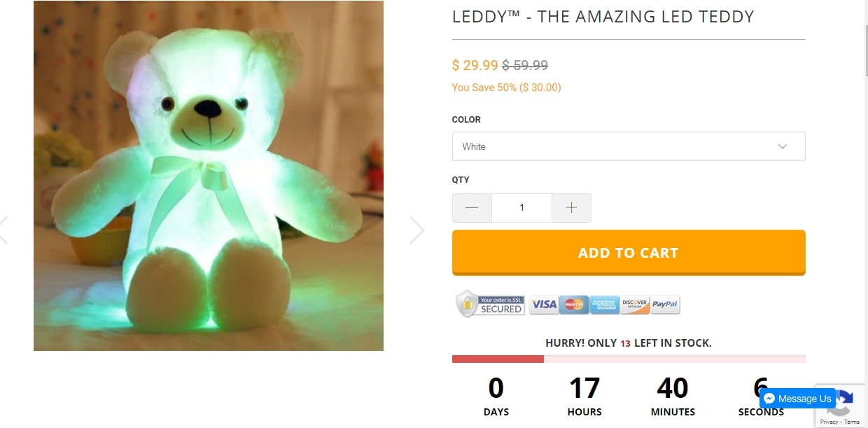868x428 pixels.
Task: Click the Discover card icon
Action: tap(634, 305)
